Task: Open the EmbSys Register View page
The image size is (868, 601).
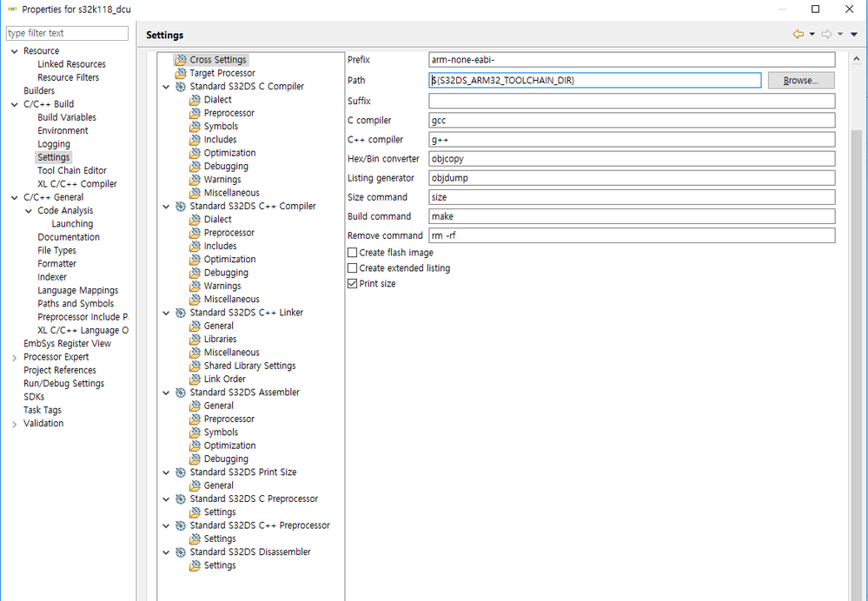Action: coord(67,344)
